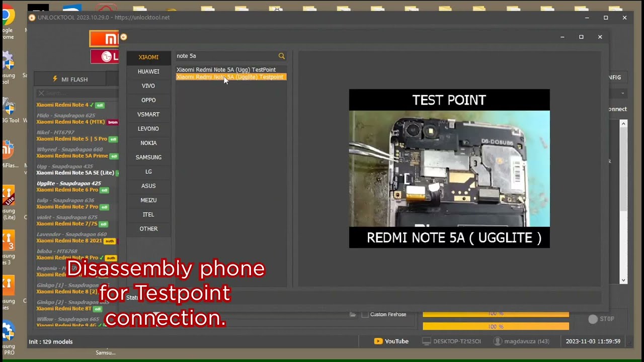Click the orange MI brand logo
Image resolution: width=644 pixels, height=362 pixels.
[104, 39]
